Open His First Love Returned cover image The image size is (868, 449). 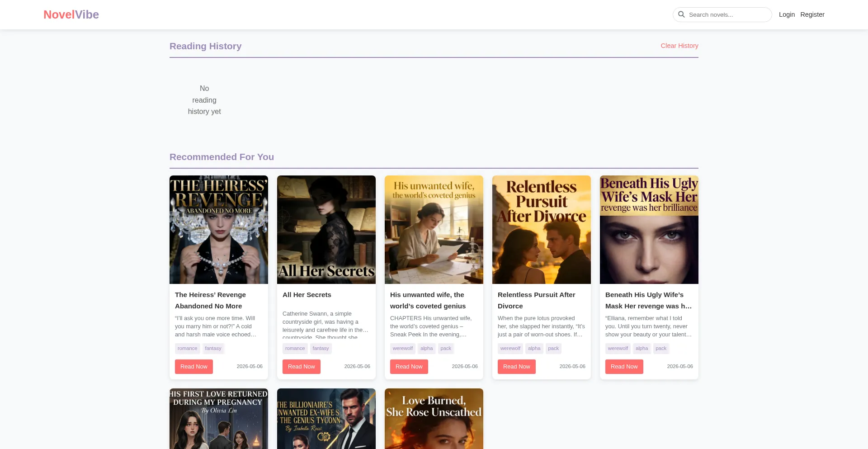219,419
